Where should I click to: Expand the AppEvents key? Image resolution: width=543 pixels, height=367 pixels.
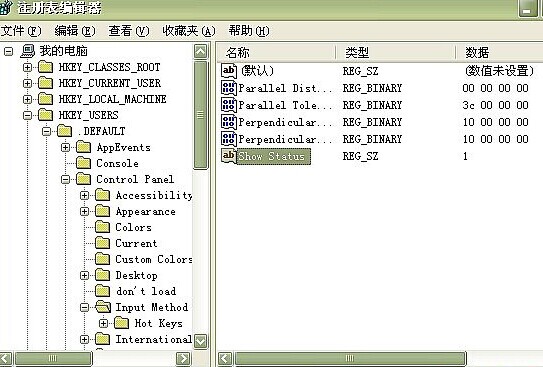click(65, 147)
